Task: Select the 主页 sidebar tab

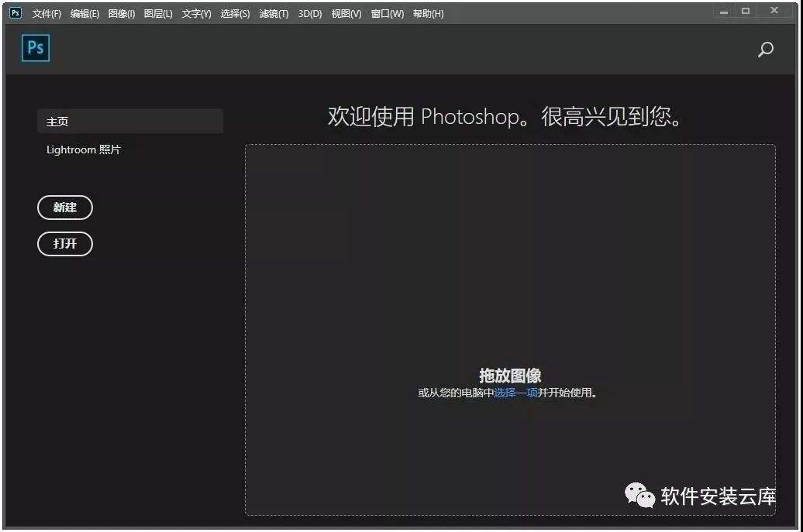Action: tap(130, 122)
